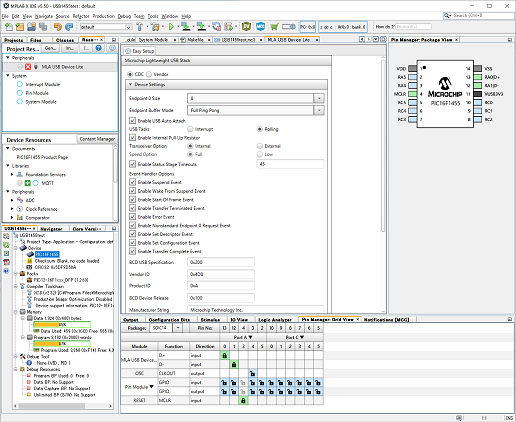Click the Save All toolbar icon

pyautogui.click(x=43, y=27)
